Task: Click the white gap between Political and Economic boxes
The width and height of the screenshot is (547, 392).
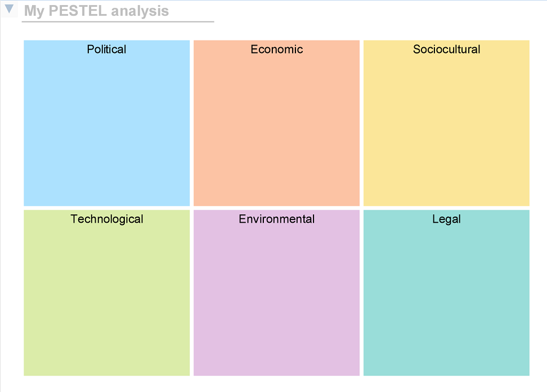Action: (192, 123)
